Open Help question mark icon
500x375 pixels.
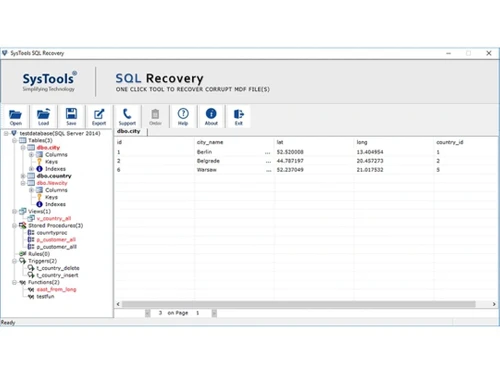(x=183, y=114)
